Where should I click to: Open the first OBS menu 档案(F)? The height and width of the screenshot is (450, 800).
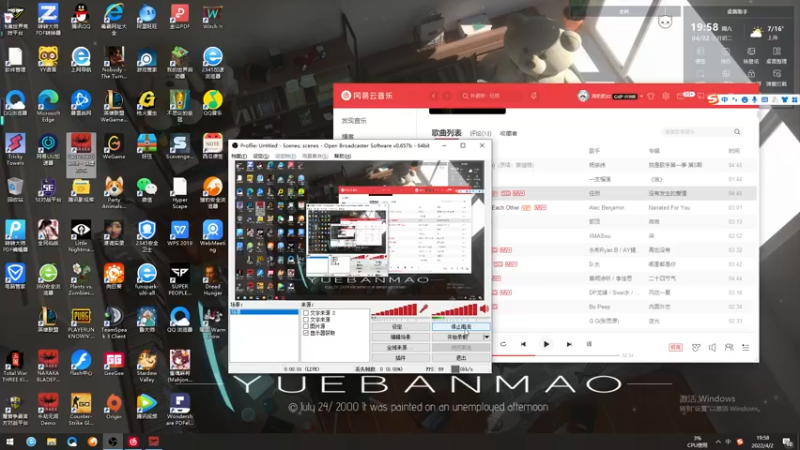[239, 156]
